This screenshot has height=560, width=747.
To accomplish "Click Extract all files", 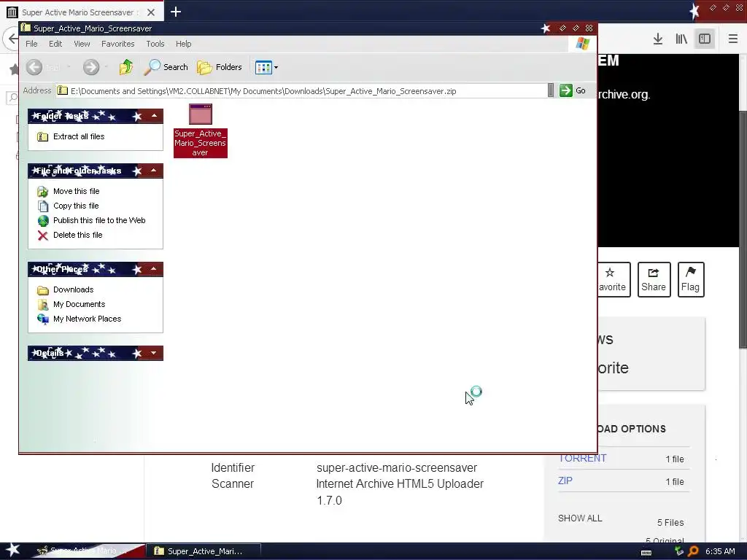I will [x=79, y=136].
